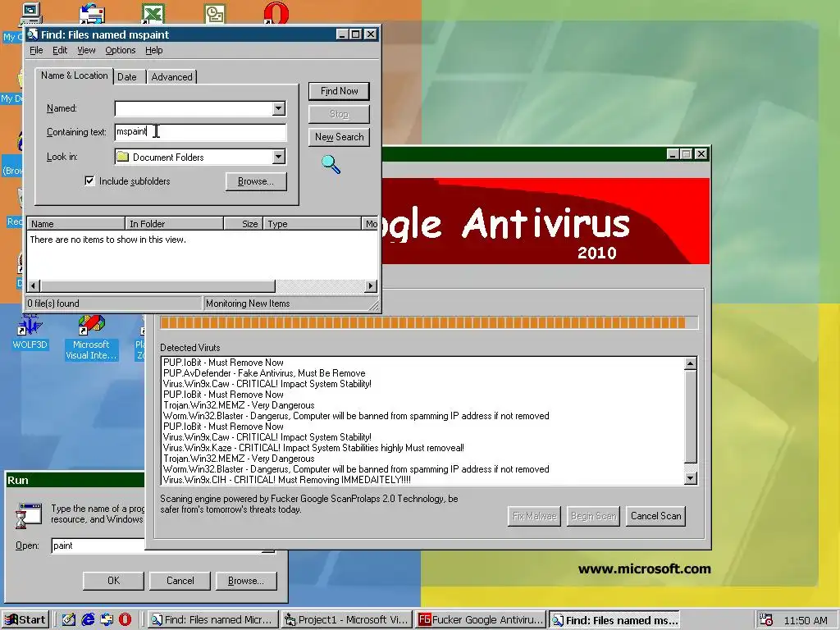Open the Edit menu in Find window
This screenshot has height=630, width=840.
(x=59, y=50)
